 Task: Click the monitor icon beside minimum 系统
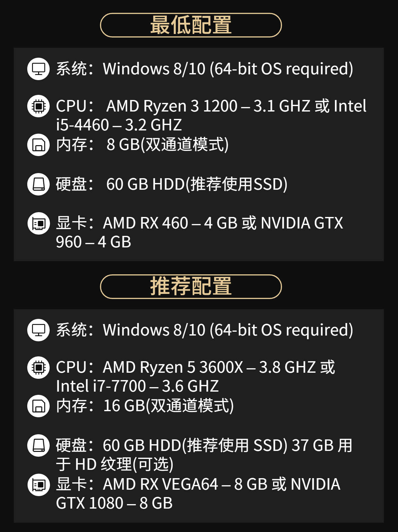click(x=38, y=69)
